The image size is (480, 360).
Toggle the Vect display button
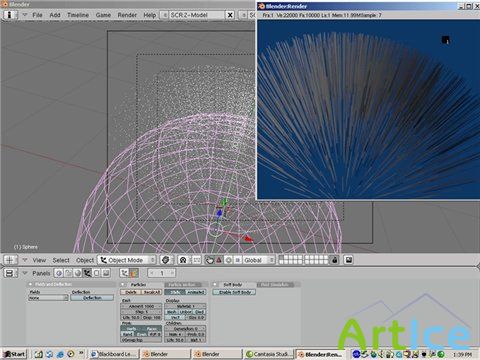[175, 318]
